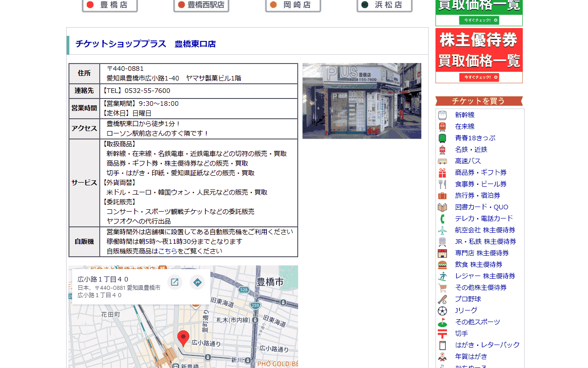Screen dimensions: 588x368
Task: Click the bus icon beside 高速バス
Action: (x=442, y=161)
